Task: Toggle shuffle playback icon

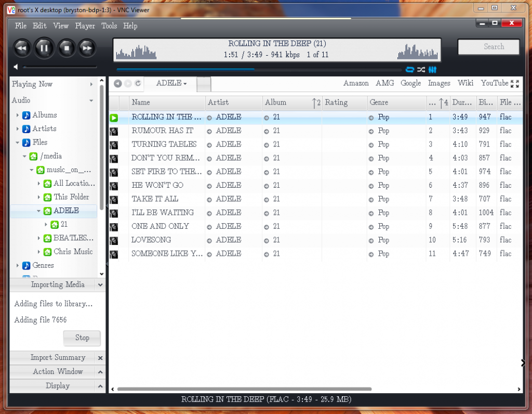Action: click(x=421, y=70)
